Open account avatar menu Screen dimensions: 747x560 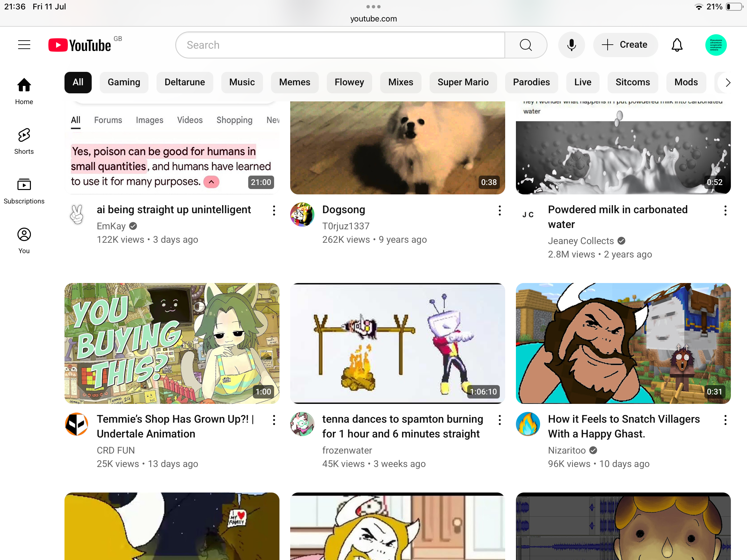pyautogui.click(x=715, y=45)
